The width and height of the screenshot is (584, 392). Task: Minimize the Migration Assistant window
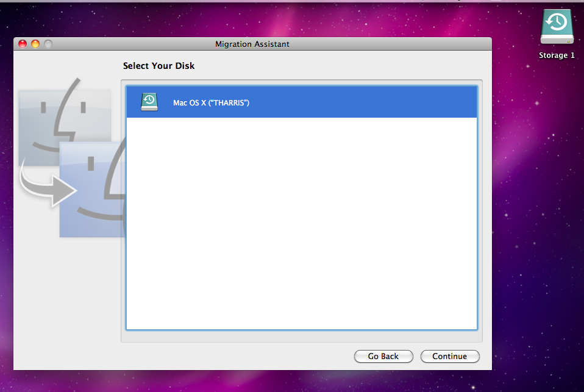click(35, 44)
